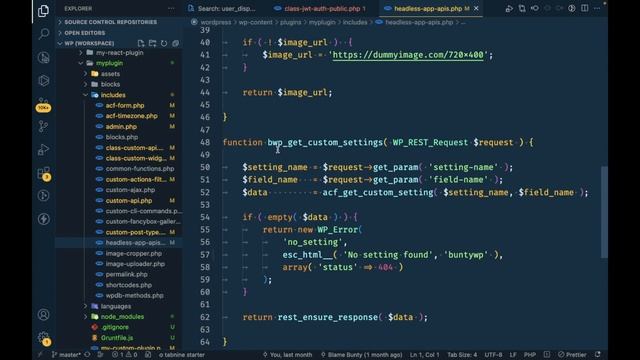Change language mode PHP in status bar
640x360 pixels.
coord(529,355)
